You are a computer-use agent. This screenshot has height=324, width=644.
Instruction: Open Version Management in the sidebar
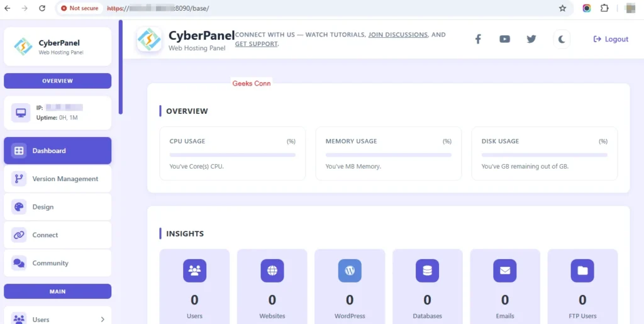57,179
